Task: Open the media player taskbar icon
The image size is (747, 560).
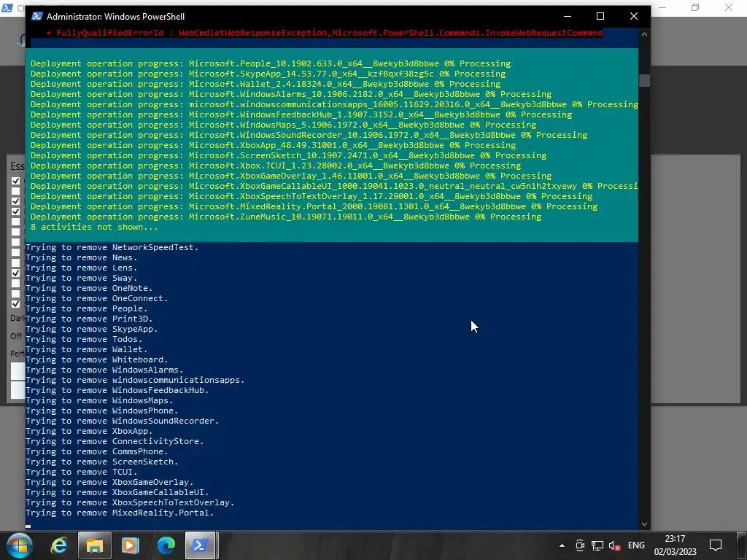Action: tap(130, 545)
